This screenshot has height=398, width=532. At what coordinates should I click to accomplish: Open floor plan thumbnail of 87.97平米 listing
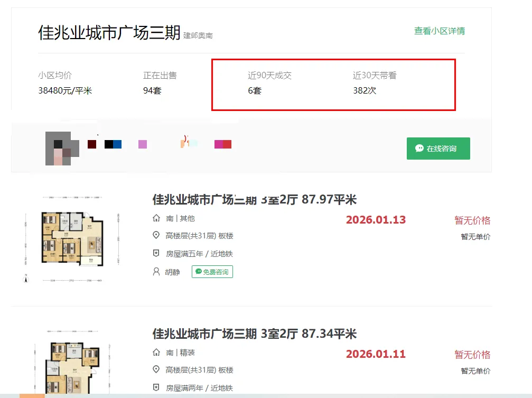[x=72, y=238]
